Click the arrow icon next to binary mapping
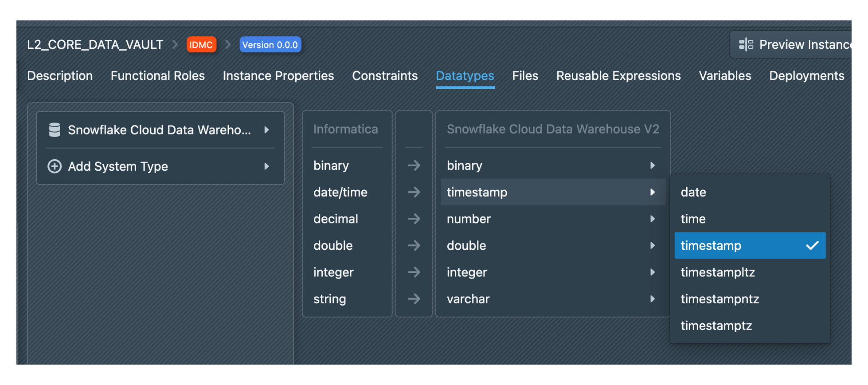This screenshot has height=385, width=868. (x=414, y=165)
